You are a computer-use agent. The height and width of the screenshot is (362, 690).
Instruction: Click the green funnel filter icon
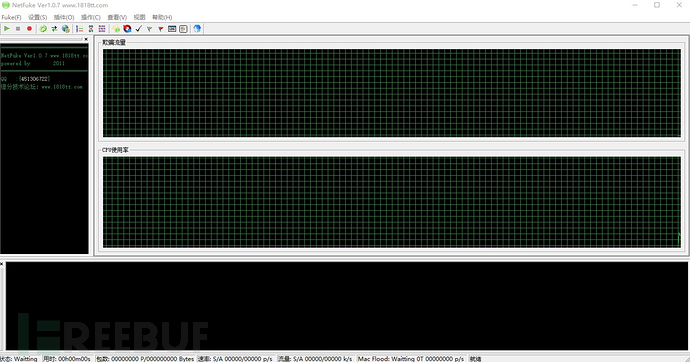(x=150, y=29)
